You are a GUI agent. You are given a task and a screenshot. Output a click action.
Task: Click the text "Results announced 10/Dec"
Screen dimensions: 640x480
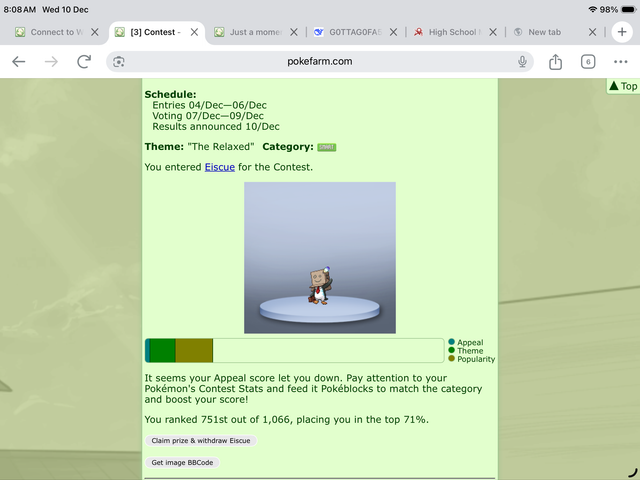click(x=216, y=127)
